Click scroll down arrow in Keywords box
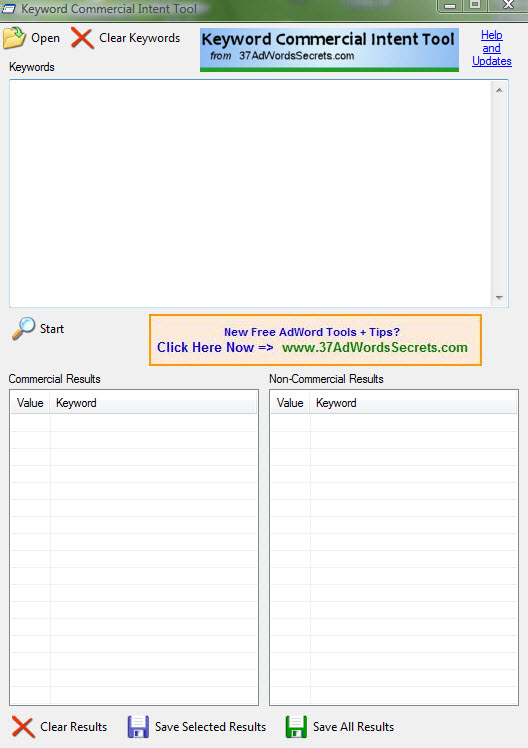 pos(499,298)
